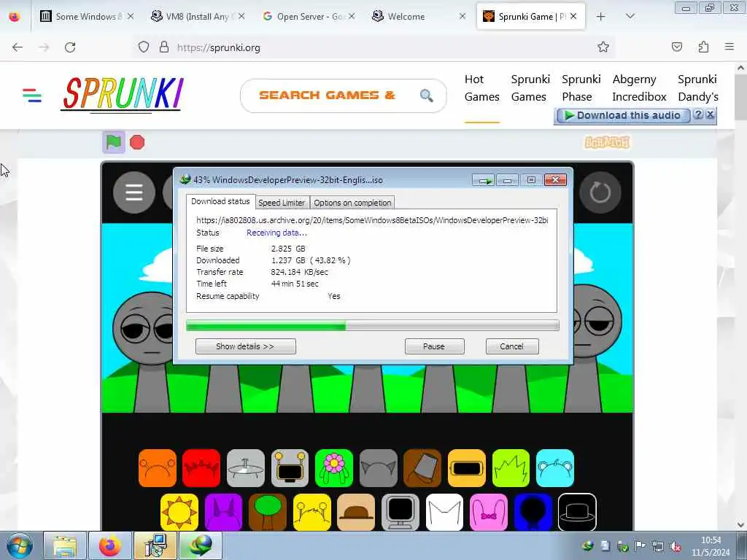This screenshot has width=747, height=560.
Task: Select the orange character icon
Action: pos(158,468)
